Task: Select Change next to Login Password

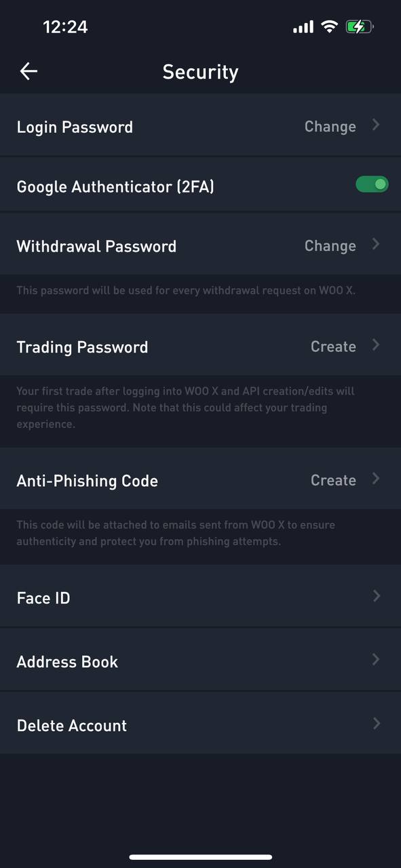Action: pyautogui.click(x=330, y=127)
